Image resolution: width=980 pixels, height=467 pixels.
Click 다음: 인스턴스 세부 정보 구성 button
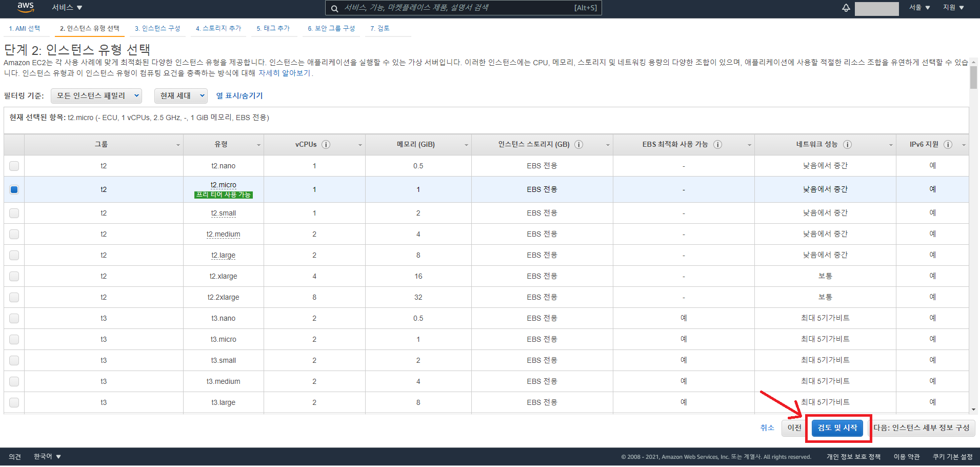[x=922, y=427]
